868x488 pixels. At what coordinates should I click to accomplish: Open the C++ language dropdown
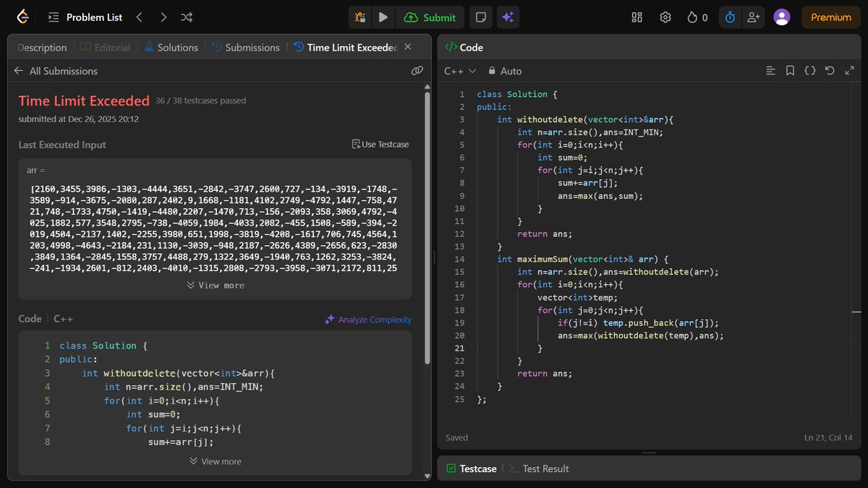pos(460,71)
